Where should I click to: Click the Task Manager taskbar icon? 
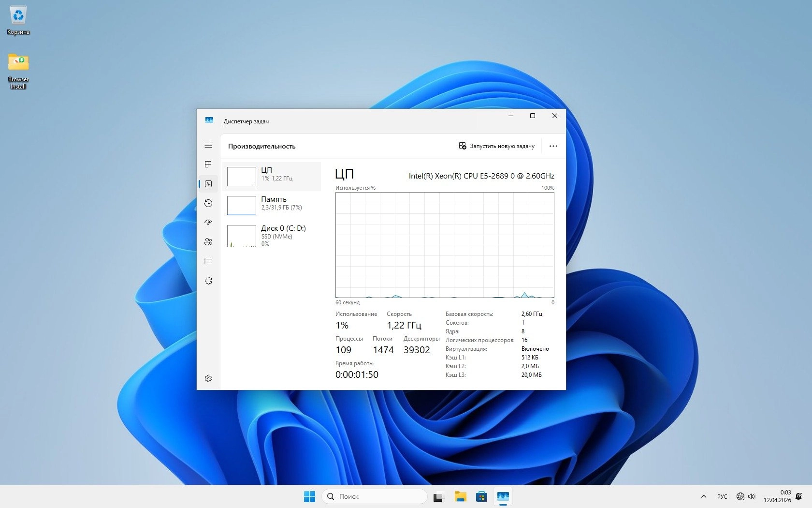[x=503, y=496]
